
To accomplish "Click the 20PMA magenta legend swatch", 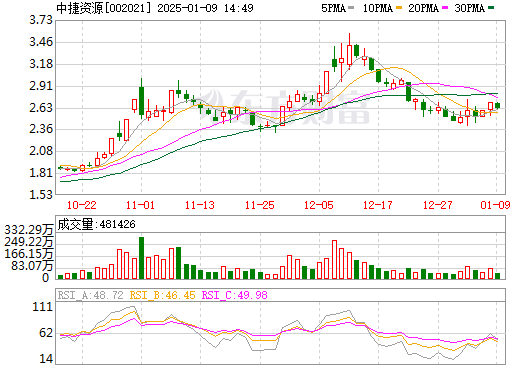I will pos(445,8).
